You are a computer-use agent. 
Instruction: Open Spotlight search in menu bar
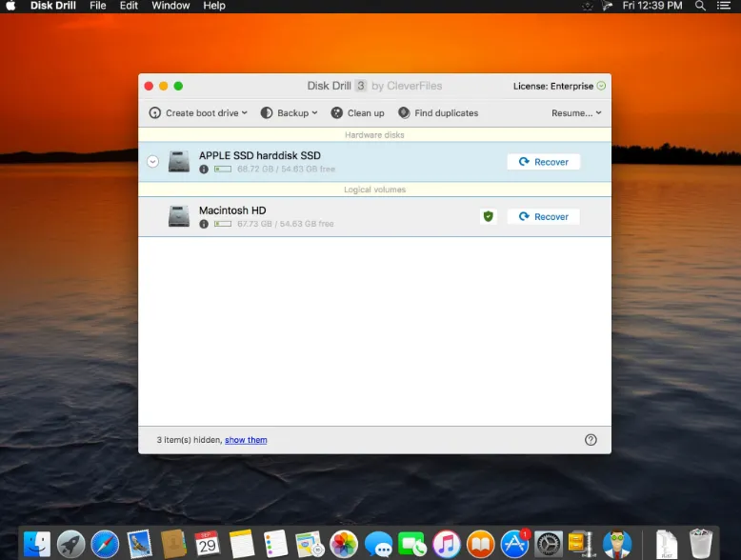coord(700,6)
